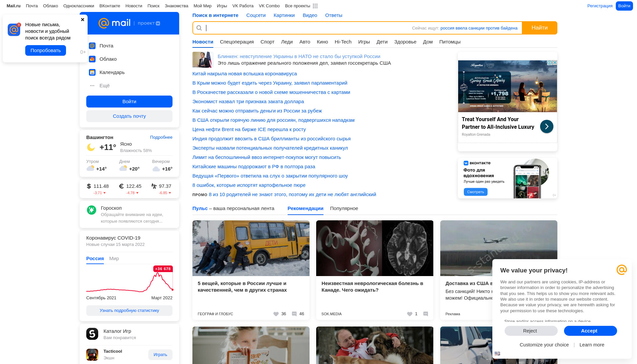
Task: Open VK Работа in top menu
Action: [x=243, y=6]
